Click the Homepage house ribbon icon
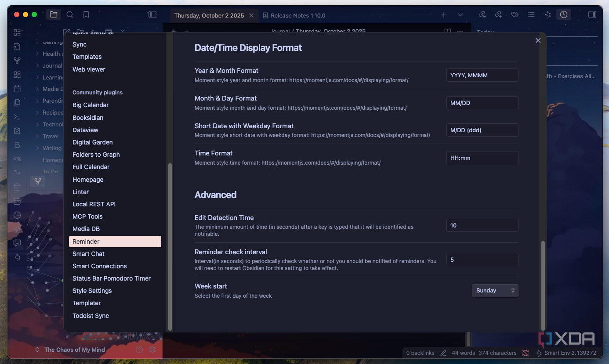The width and height of the screenshot is (609, 364). point(17,229)
